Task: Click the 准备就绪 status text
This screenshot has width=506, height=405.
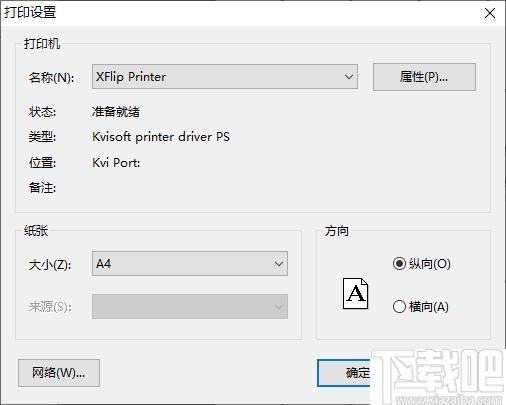Action: pos(116,112)
